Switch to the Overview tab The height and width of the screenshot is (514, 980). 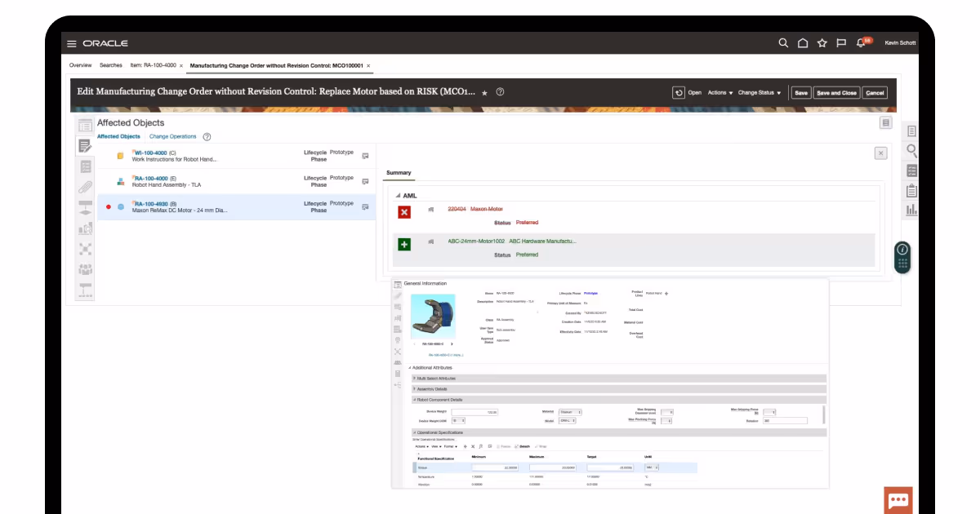click(x=80, y=65)
